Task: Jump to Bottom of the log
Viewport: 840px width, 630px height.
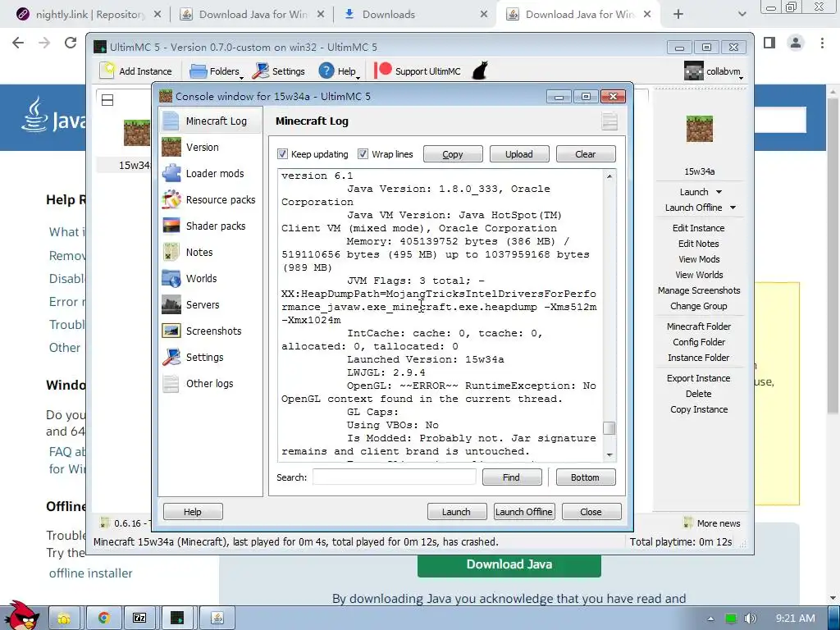Action: click(586, 477)
